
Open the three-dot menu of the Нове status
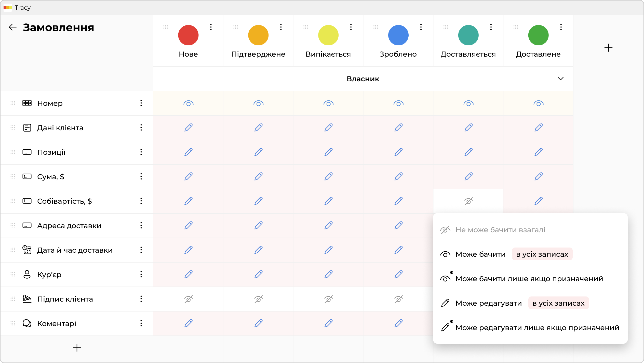coord(211,27)
